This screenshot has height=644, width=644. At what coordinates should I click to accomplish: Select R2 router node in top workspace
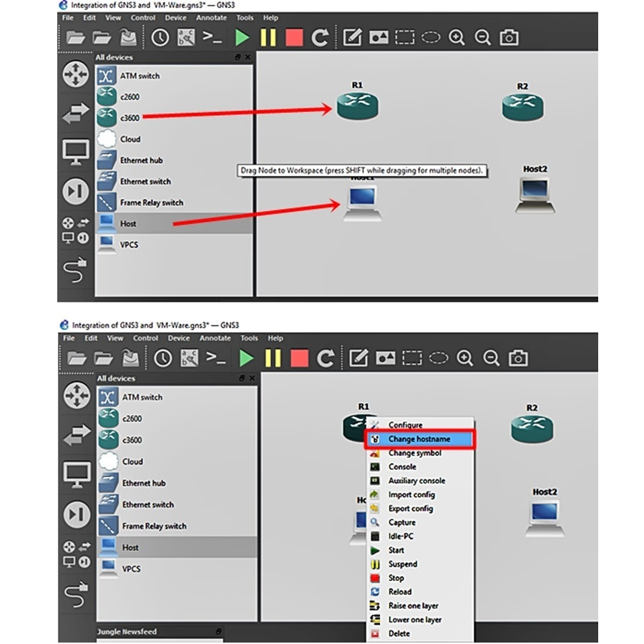(x=522, y=107)
